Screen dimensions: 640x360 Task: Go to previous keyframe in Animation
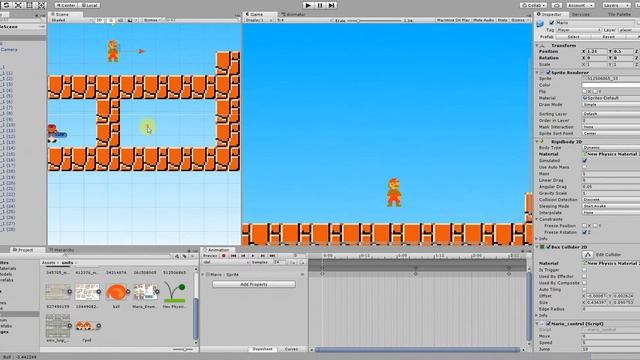[x=243, y=256]
